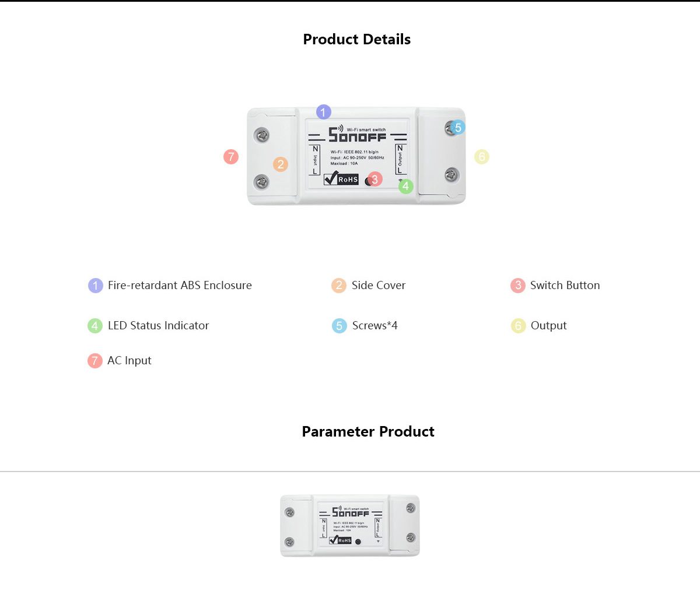Click the green marker 4 near the LED
The height and width of the screenshot is (612, 700).
pos(406,187)
